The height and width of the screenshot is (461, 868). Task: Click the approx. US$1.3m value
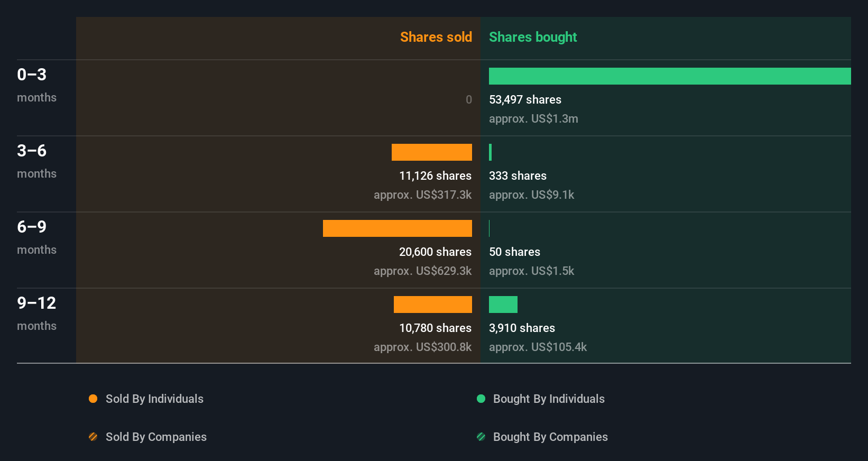(x=533, y=118)
